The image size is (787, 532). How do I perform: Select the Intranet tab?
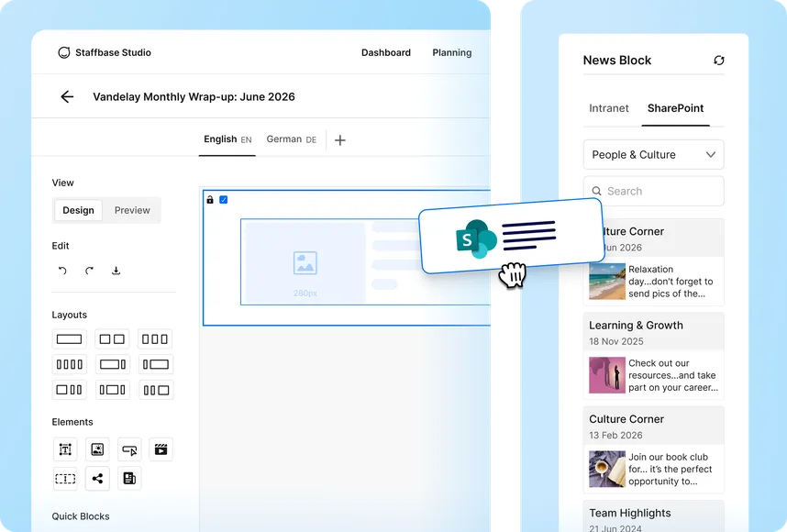point(609,108)
